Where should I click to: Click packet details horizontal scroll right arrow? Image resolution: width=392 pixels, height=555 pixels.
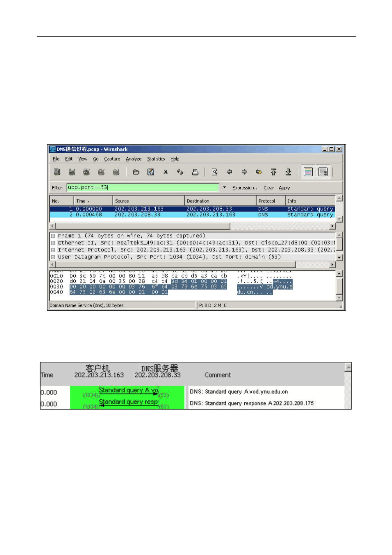(x=333, y=265)
